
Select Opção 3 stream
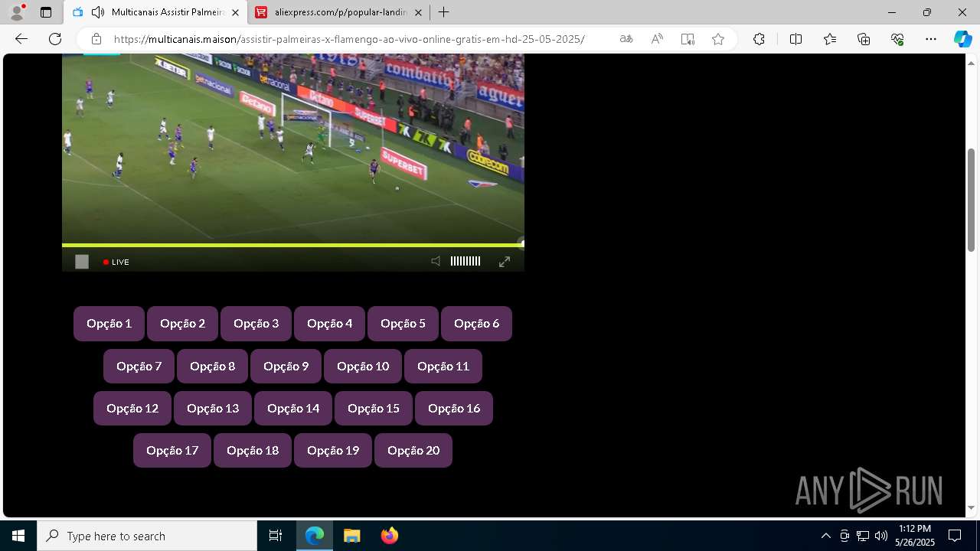coord(256,323)
